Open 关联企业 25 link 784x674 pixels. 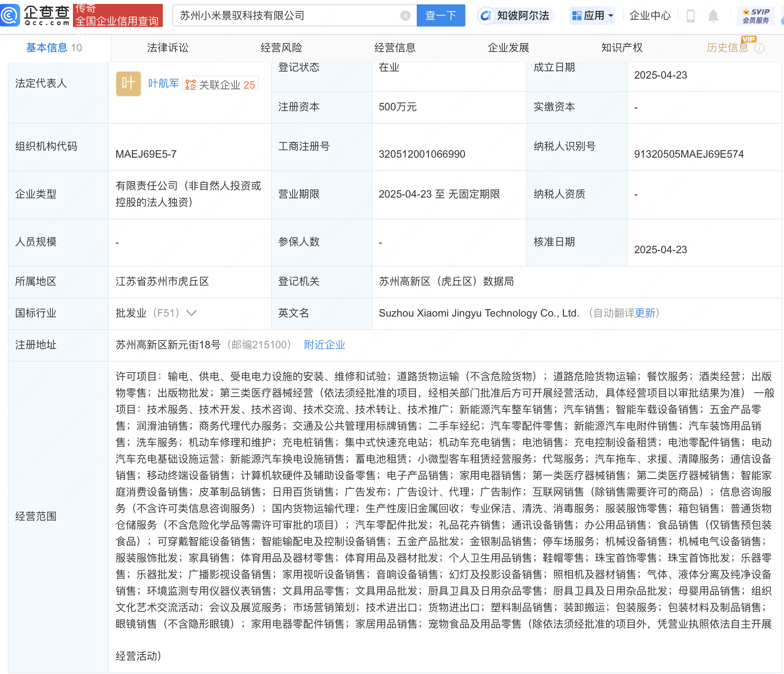click(x=221, y=85)
